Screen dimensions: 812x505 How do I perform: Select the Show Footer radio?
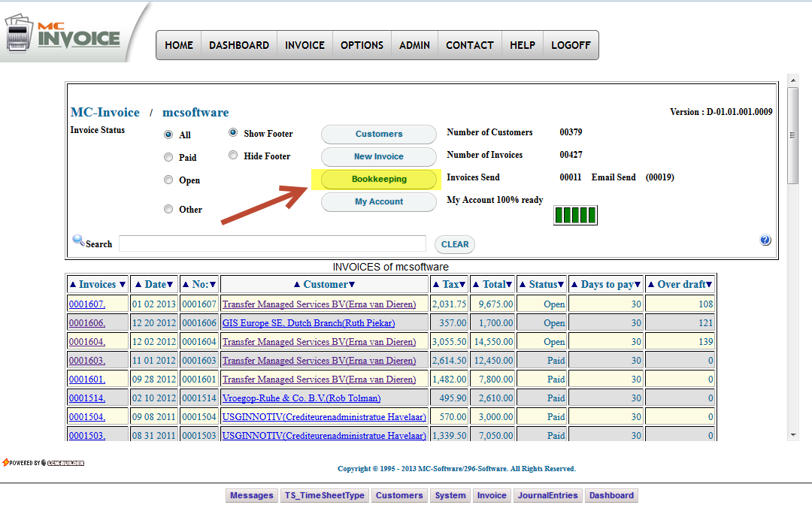(233, 132)
